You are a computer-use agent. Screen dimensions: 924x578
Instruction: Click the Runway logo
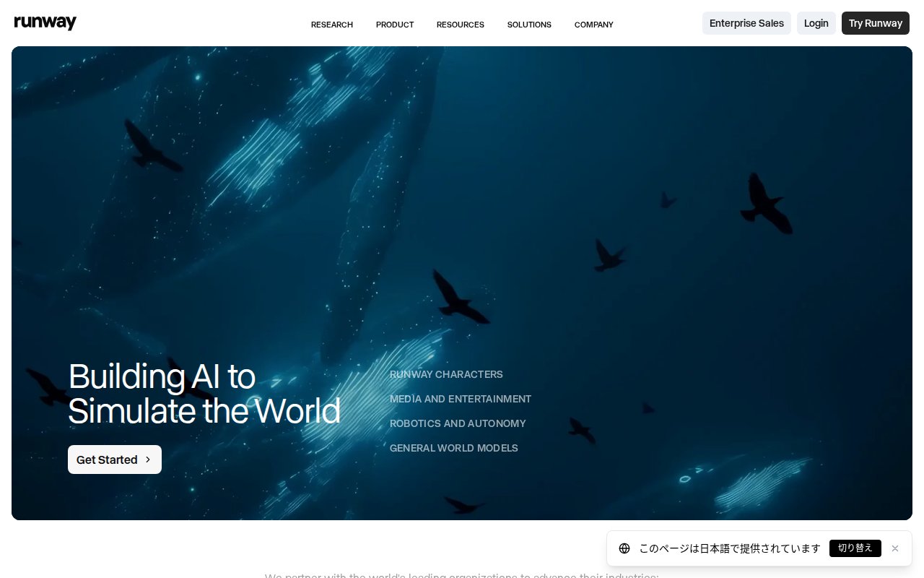[x=45, y=23]
